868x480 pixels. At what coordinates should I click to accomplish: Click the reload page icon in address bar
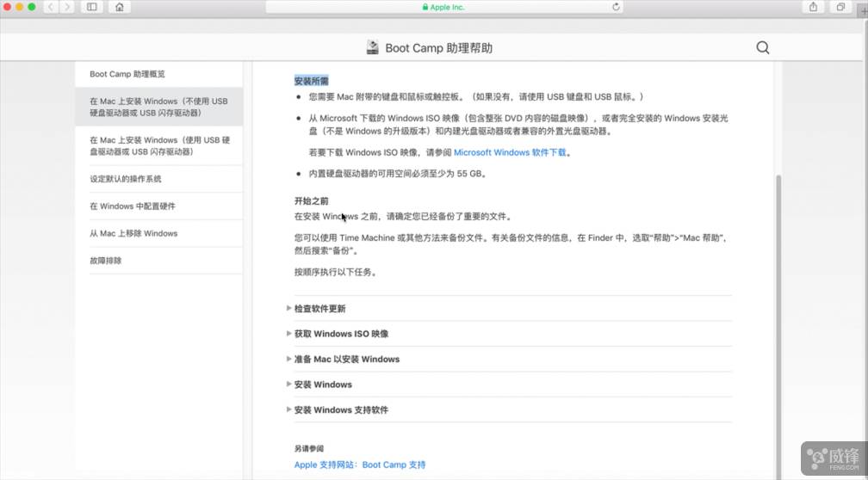point(616,7)
